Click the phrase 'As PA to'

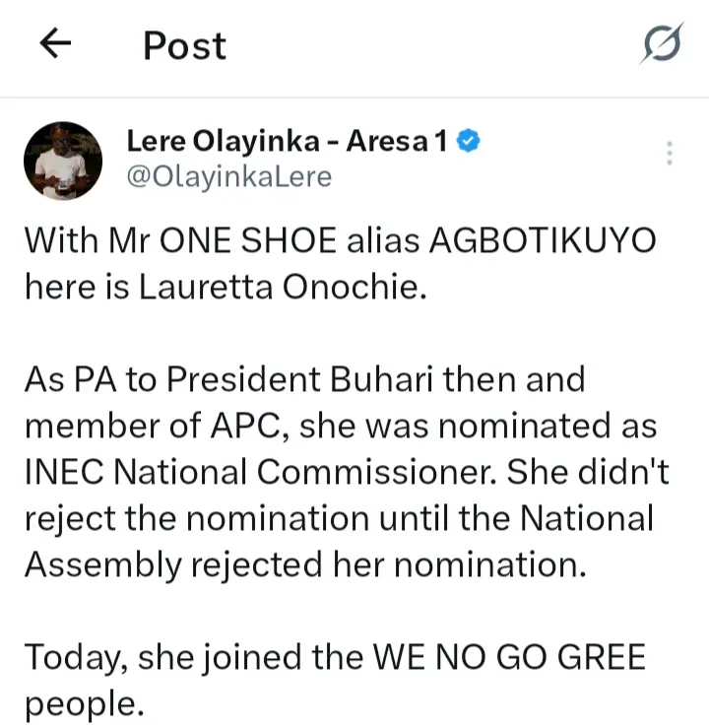tap(85, 378)
